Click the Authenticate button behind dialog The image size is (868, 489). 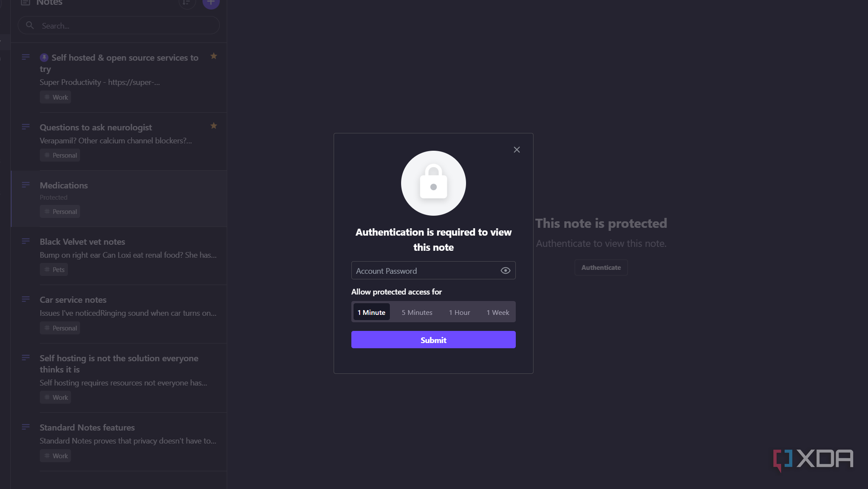601,268
